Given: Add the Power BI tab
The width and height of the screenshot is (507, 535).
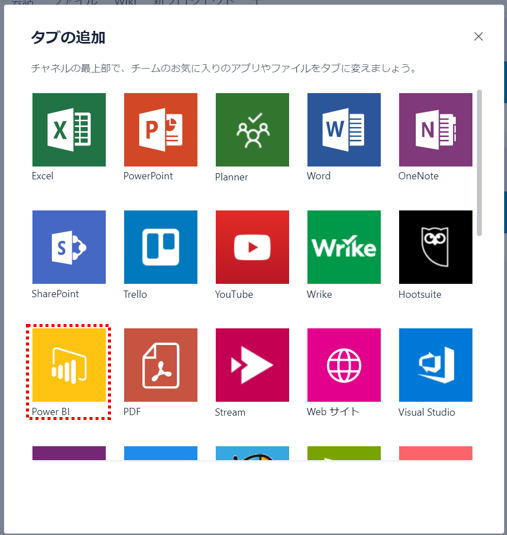Looking at the screenshot, I should click(x=69, y=365).
